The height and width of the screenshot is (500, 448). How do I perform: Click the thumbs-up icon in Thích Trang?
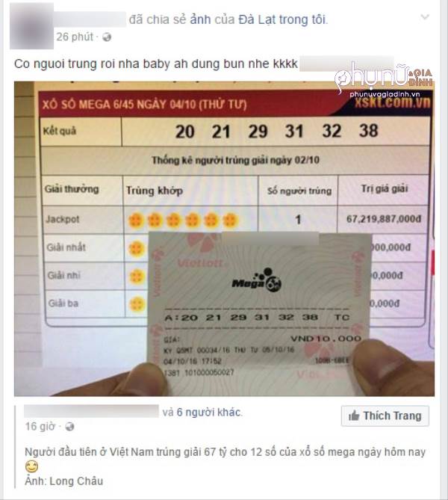tap(354, 416)
